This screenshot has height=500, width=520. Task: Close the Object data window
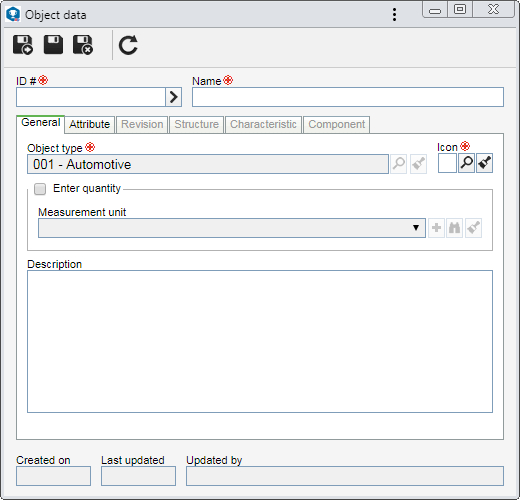click(x=493, y=9)
